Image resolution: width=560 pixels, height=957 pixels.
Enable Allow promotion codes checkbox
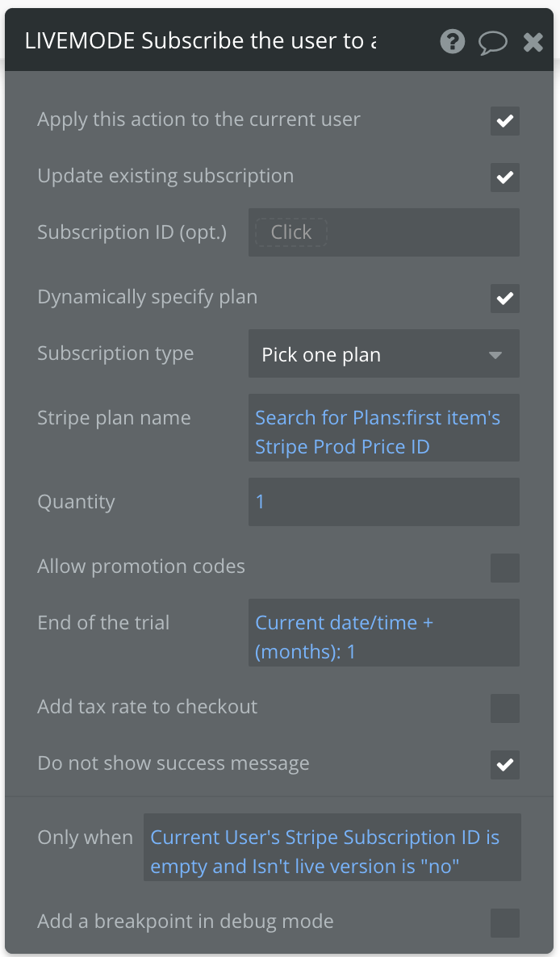(x=504, y=567)
